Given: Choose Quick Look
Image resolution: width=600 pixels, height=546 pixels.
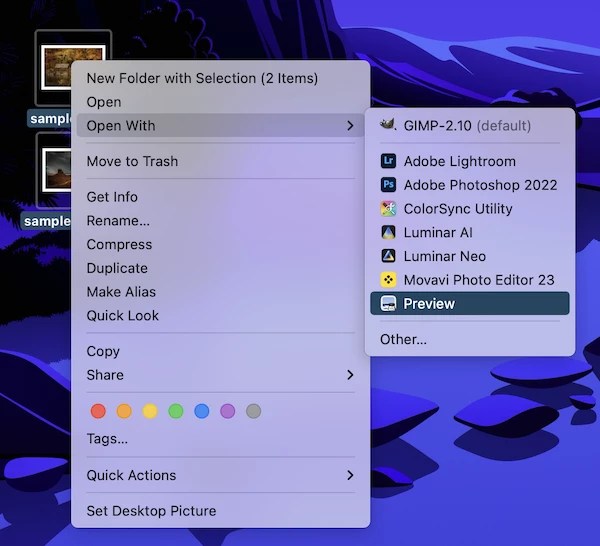Looking at the screenshot, I should point(220,315).
